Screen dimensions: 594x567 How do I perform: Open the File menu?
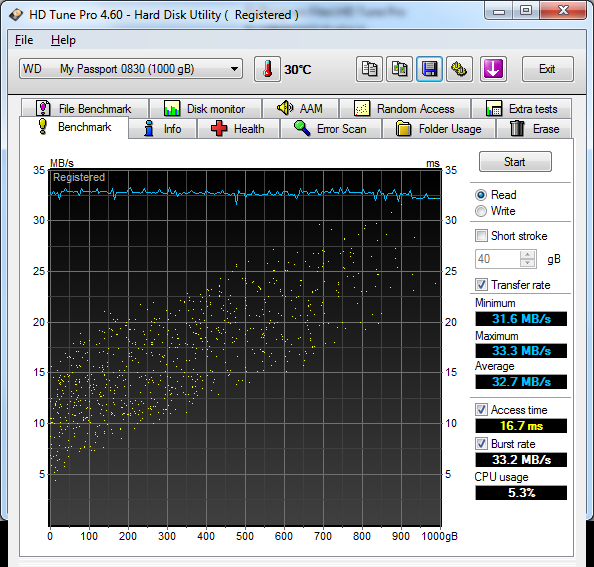click(x=24, y=40)
